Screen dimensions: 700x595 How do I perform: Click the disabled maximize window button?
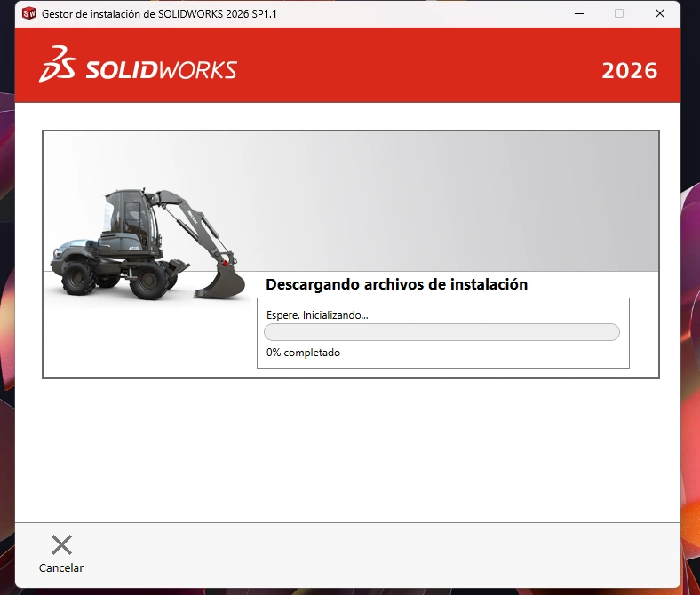619,13
